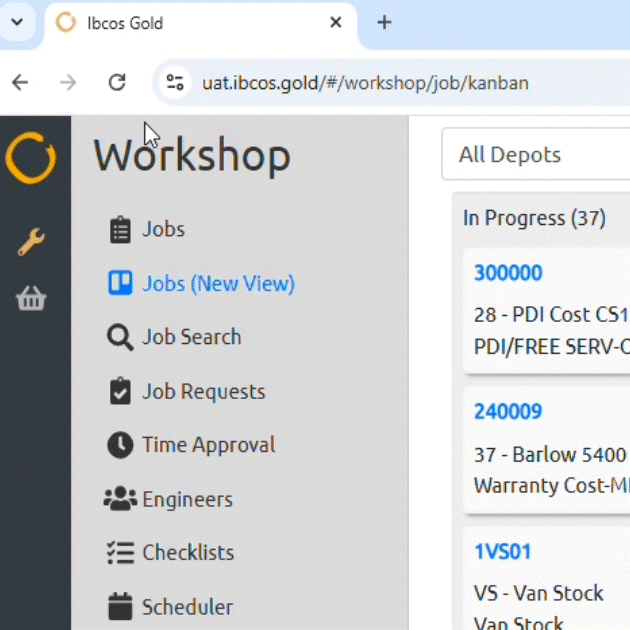
Task: Open job link 300000
Action: [508, 273]
